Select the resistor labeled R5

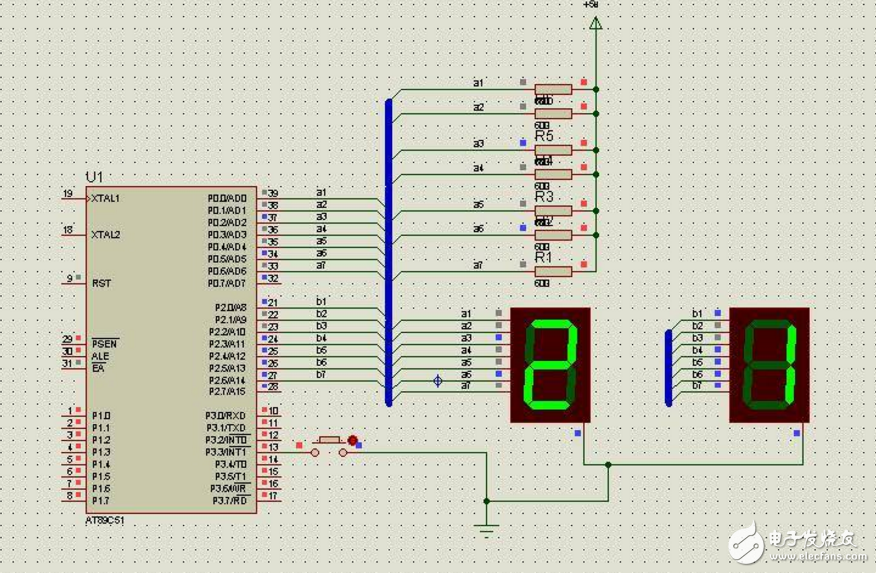tap(552, 150)
